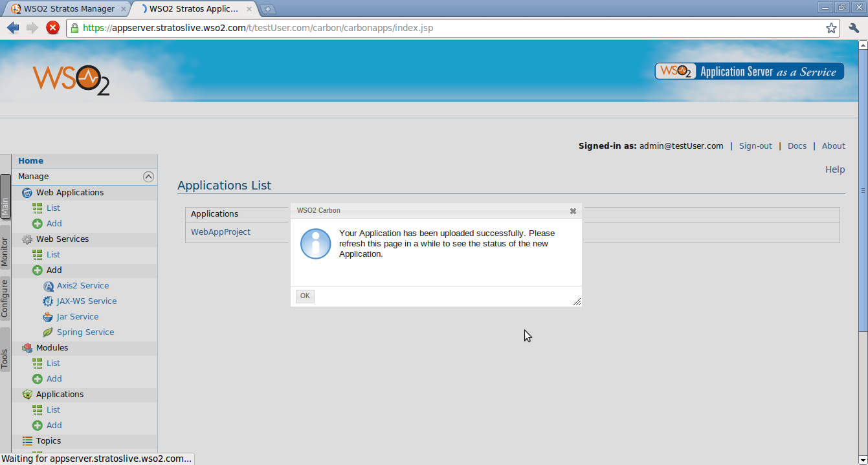This screenshot has height=465, width=868.
Task: Click the Topics icon in sidebar
Action: coord(27,440)
